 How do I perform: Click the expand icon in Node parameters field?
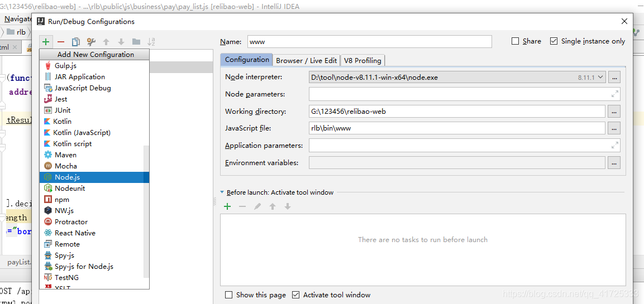[x=614, y=94]
